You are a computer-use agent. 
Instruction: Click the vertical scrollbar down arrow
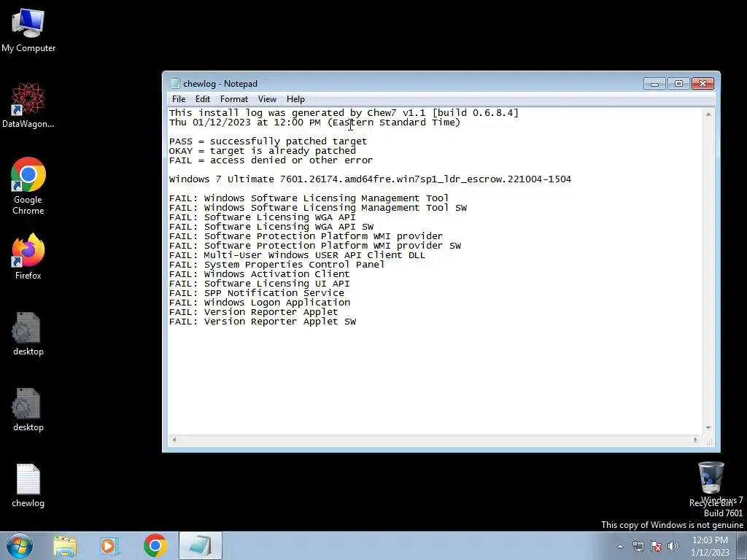tap(708, 428)
